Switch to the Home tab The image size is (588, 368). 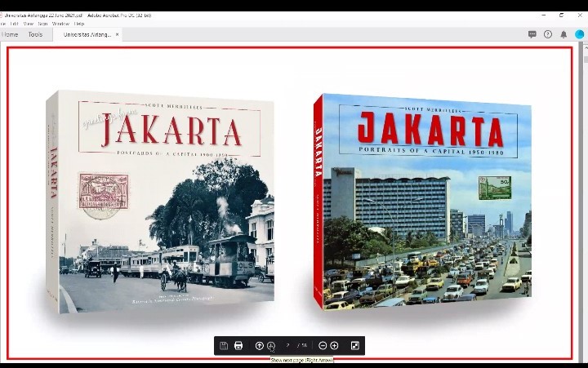[10, 34]
